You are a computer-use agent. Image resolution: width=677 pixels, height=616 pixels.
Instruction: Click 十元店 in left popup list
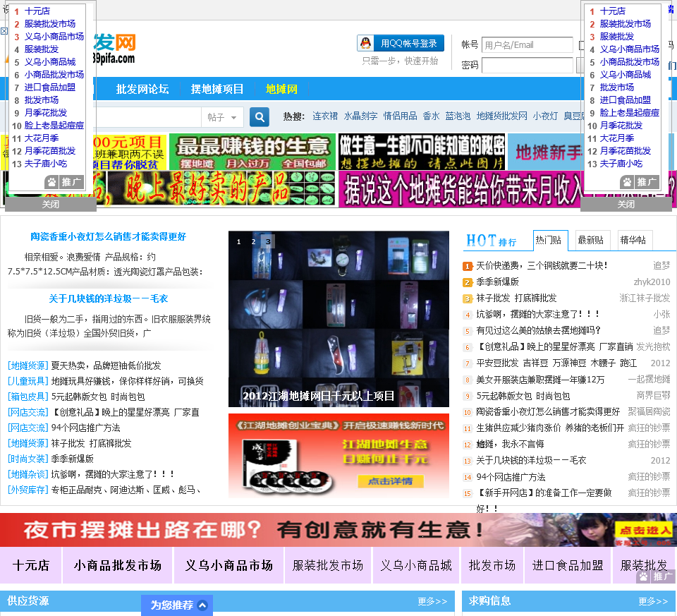tap(37, 11)
